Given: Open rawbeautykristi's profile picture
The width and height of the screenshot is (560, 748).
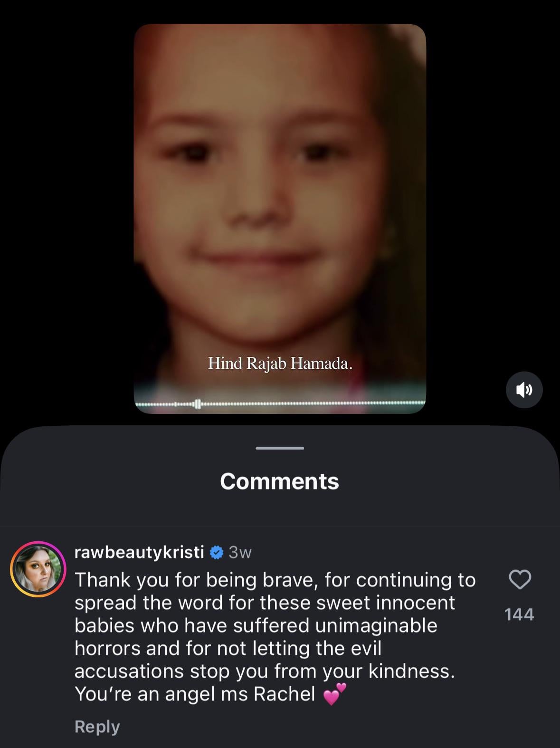Looking at the screenshot, I should (x=38, y=569).
